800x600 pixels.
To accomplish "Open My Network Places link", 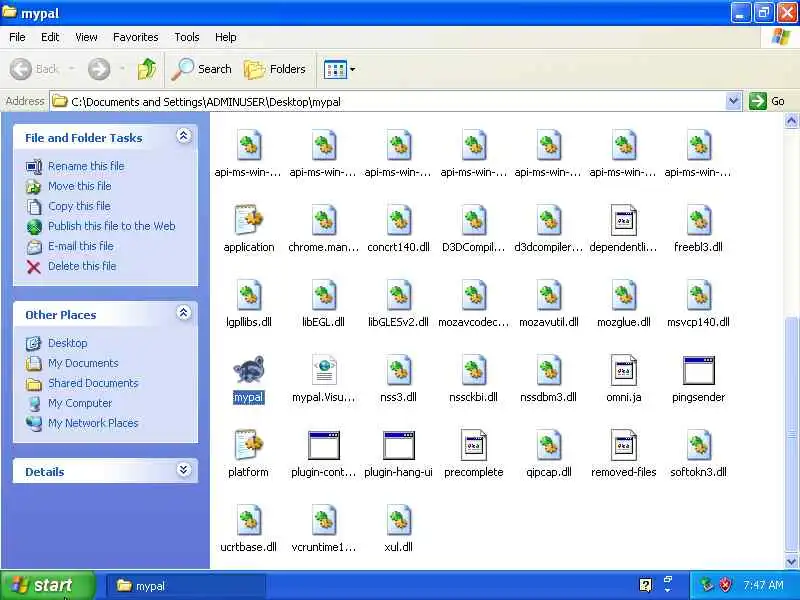I will tap(93, 423).
